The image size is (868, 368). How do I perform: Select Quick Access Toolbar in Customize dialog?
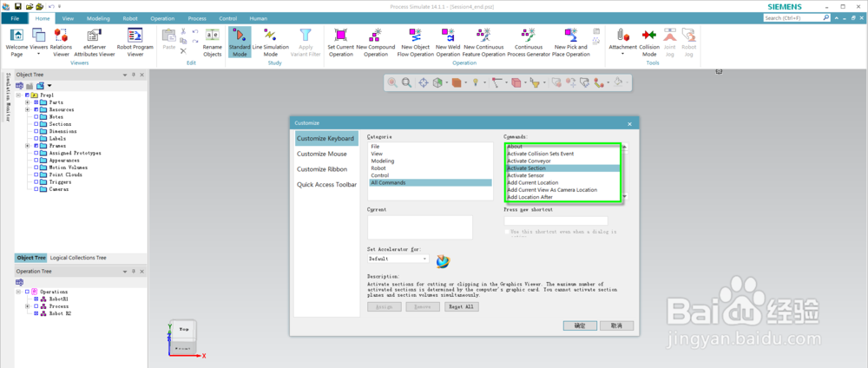[x=326, y=185]
